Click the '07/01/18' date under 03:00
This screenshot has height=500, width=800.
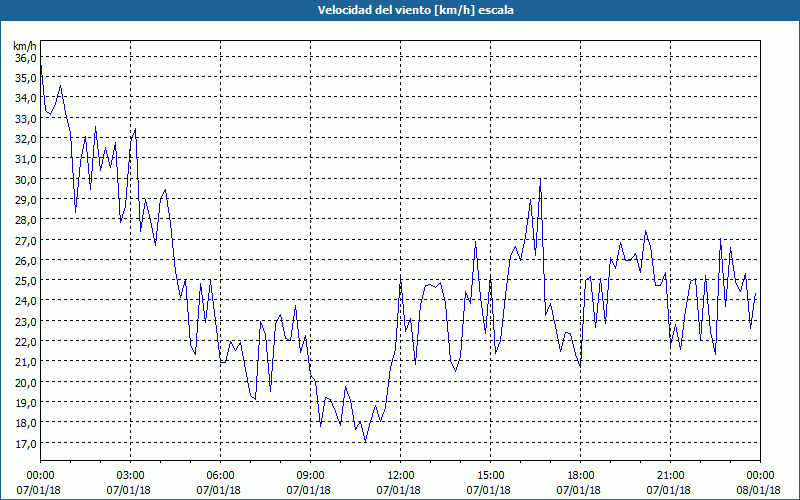[x=129, y=490]
